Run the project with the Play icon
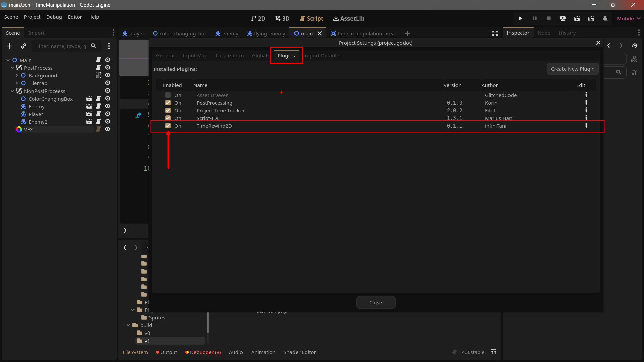 [x=520, y=19]
